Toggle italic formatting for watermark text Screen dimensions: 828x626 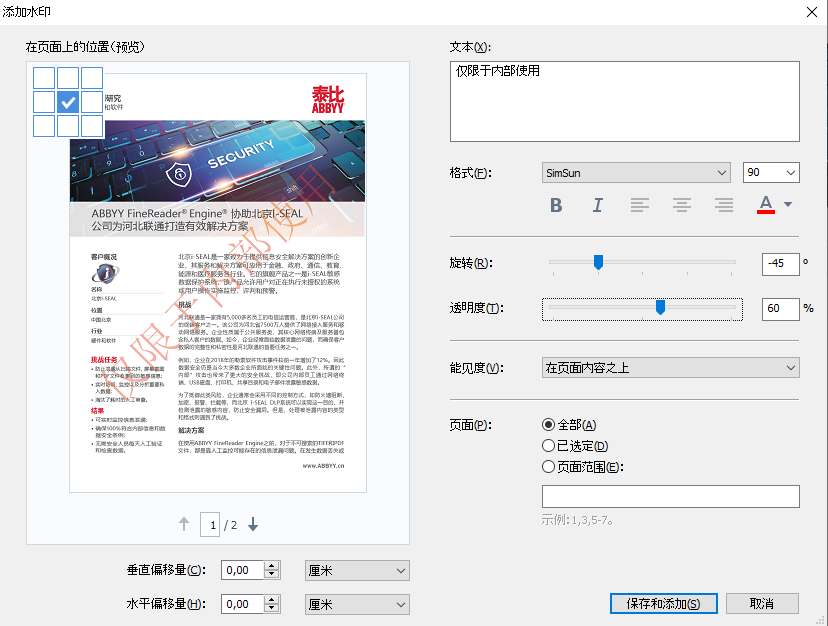[x=597, y=204]
